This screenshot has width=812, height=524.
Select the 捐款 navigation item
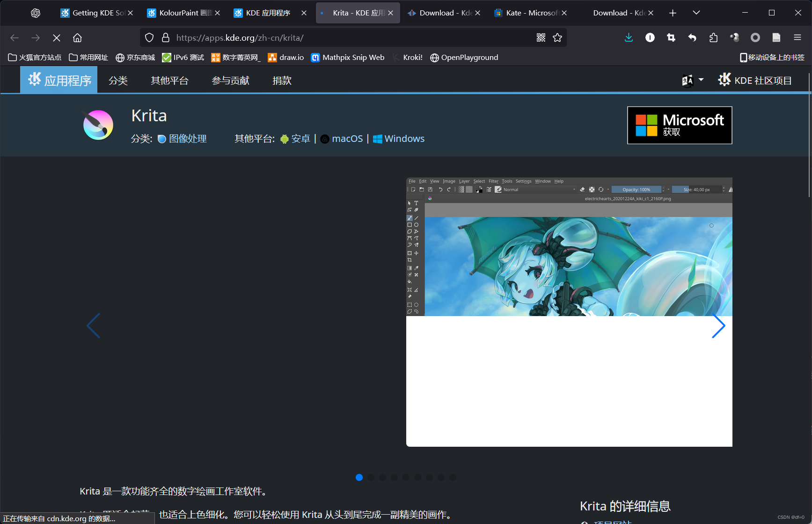[x=282, y=81]
